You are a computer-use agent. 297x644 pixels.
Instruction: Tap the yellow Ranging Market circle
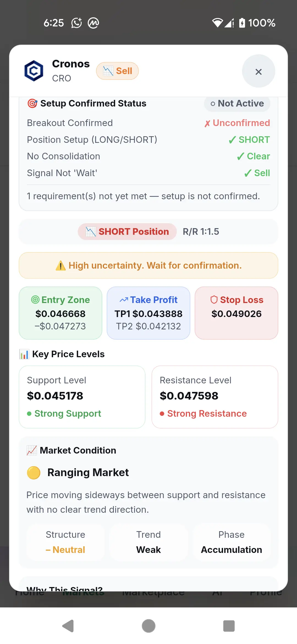tap(34, 473)
